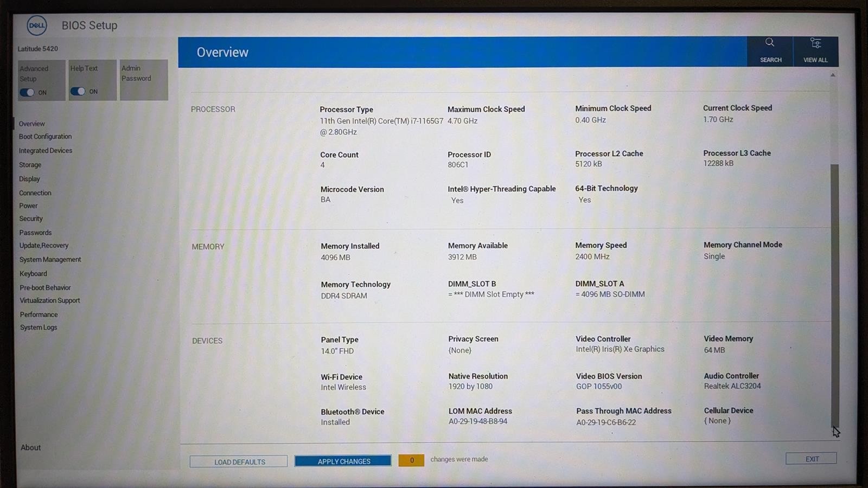Click the PROCESSOR section heading
The image size is (868, 488).
[213, 110]
